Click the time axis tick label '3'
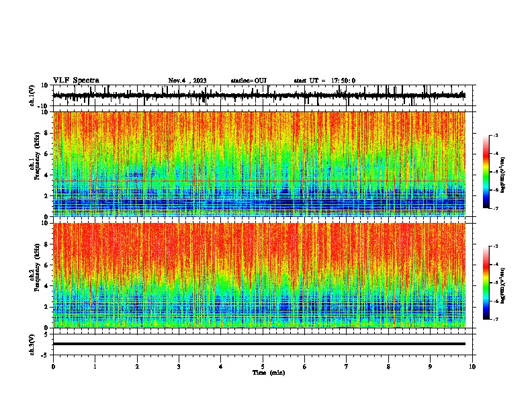Image resolution: width=532 pixels, height=411 pixels. [179, 367]
